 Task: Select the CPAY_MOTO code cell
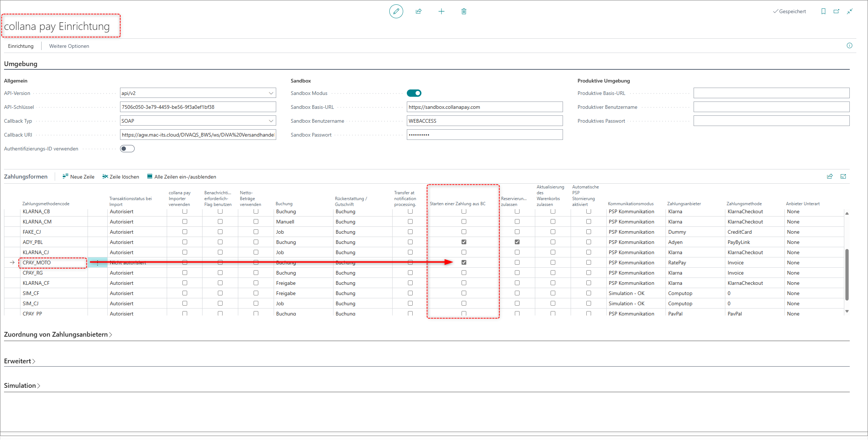click(54, 263)
